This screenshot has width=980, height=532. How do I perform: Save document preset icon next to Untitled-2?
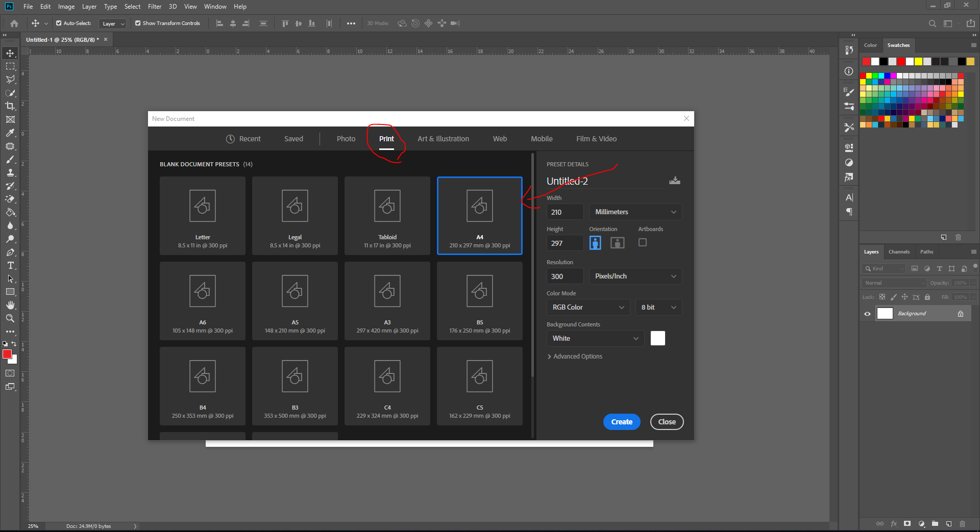click(x=675, y=181)
